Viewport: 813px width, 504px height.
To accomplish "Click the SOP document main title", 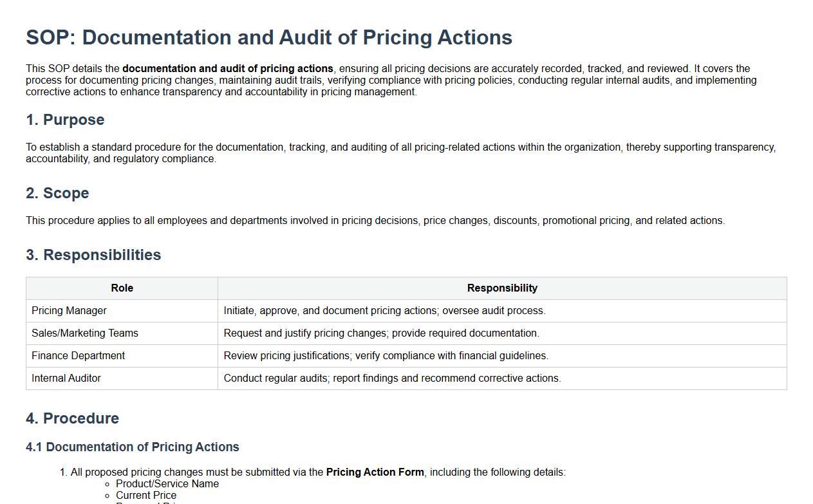I will (268, 37).
